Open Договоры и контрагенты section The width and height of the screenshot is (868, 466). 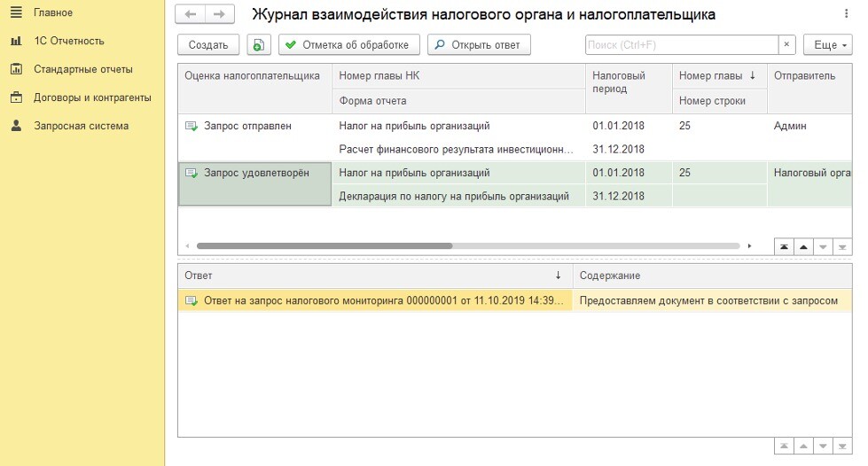click(92, 97)
